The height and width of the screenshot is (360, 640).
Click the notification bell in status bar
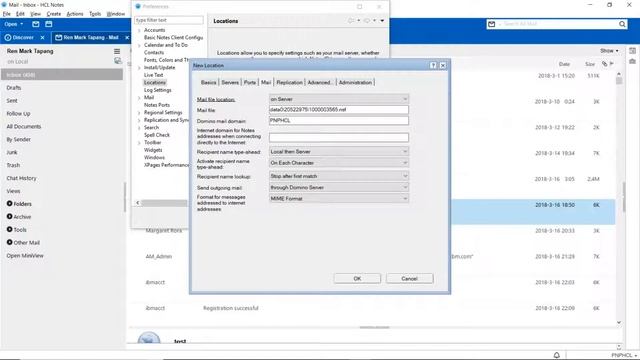point(556,355)
